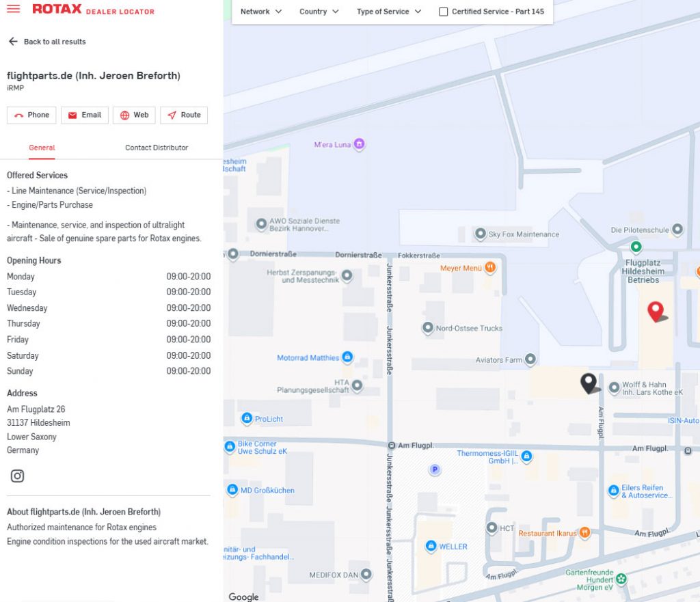Select the Aviators Farm marker
Screen dimensions: 700x602
(x=530, y=359)
